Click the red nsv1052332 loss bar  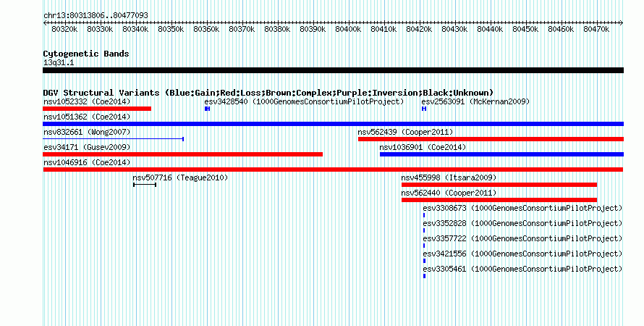tap(97, 109)
